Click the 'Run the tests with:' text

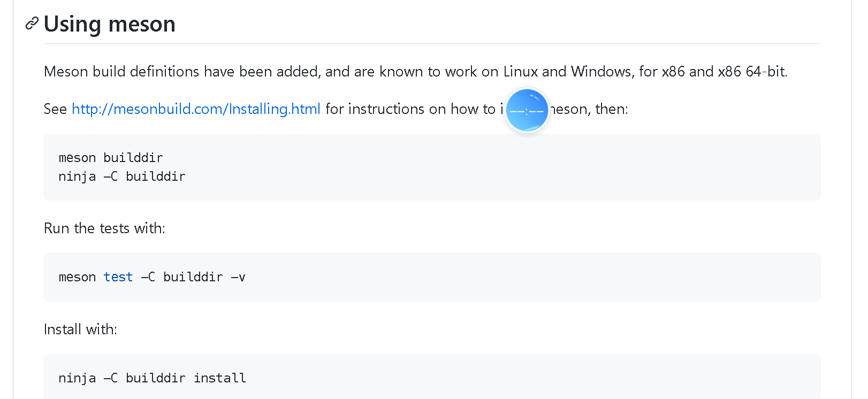tap(104, 228)
